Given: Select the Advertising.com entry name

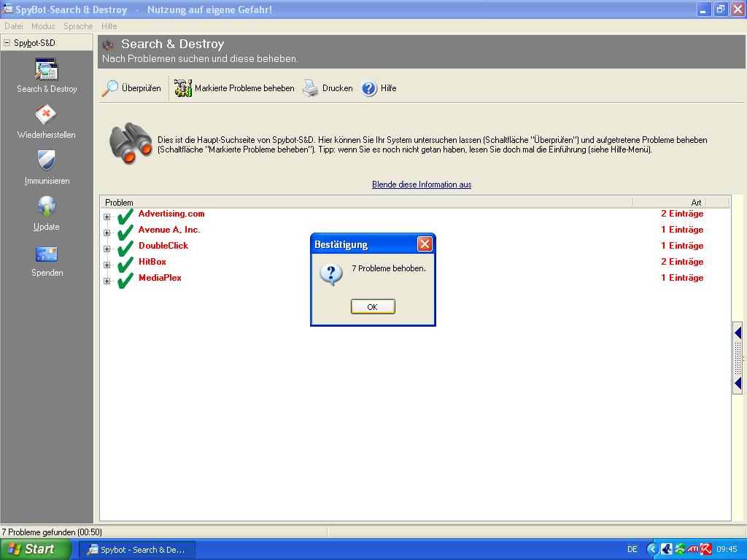Looking at the screenshot, I should (x=171, y=214).
